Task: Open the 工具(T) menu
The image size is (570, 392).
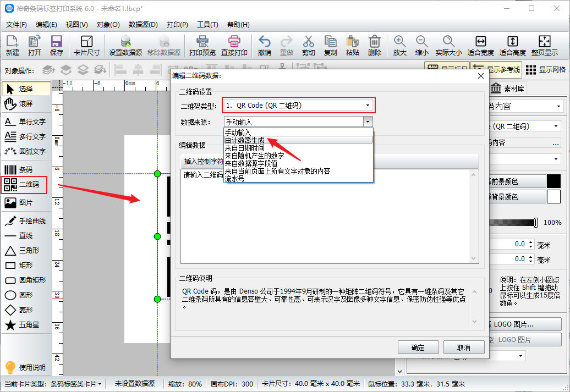Action: click(207, 25)
